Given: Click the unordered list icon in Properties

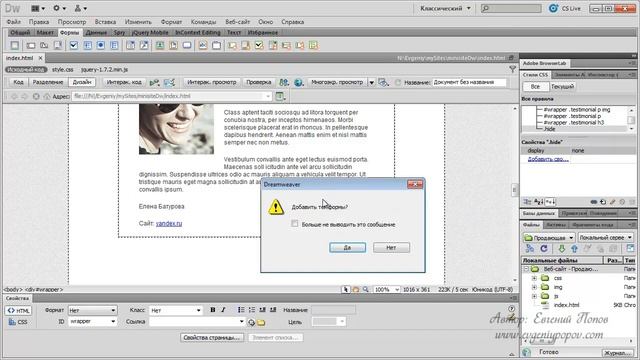Looking at the screenshot, I should [x=241, y=310].
